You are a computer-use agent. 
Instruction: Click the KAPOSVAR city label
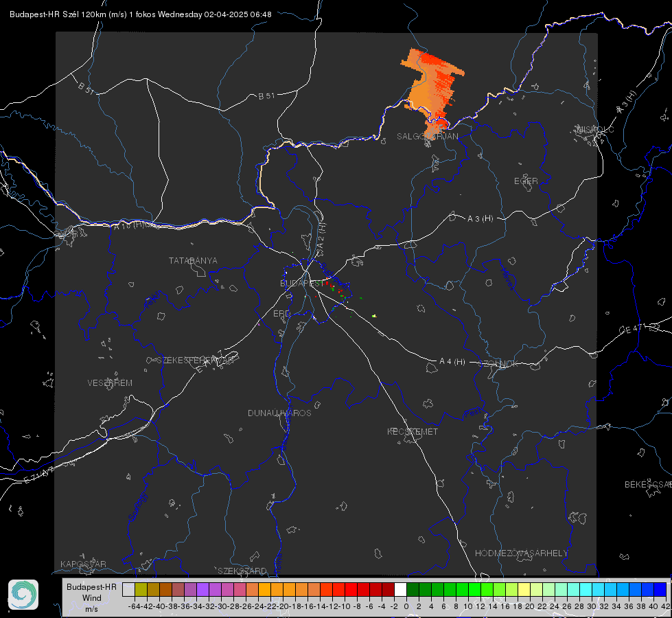coord(83,564)
